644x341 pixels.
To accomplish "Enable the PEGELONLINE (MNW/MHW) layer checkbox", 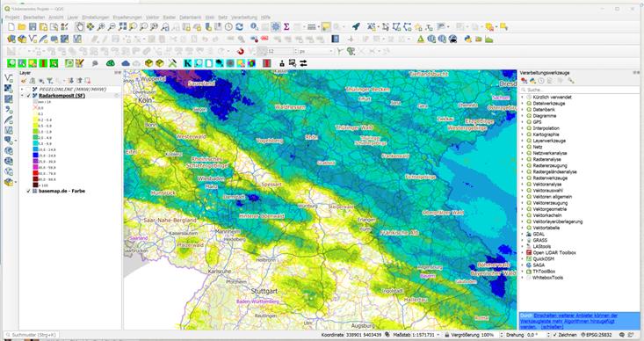I will click(x=28, y=89).
